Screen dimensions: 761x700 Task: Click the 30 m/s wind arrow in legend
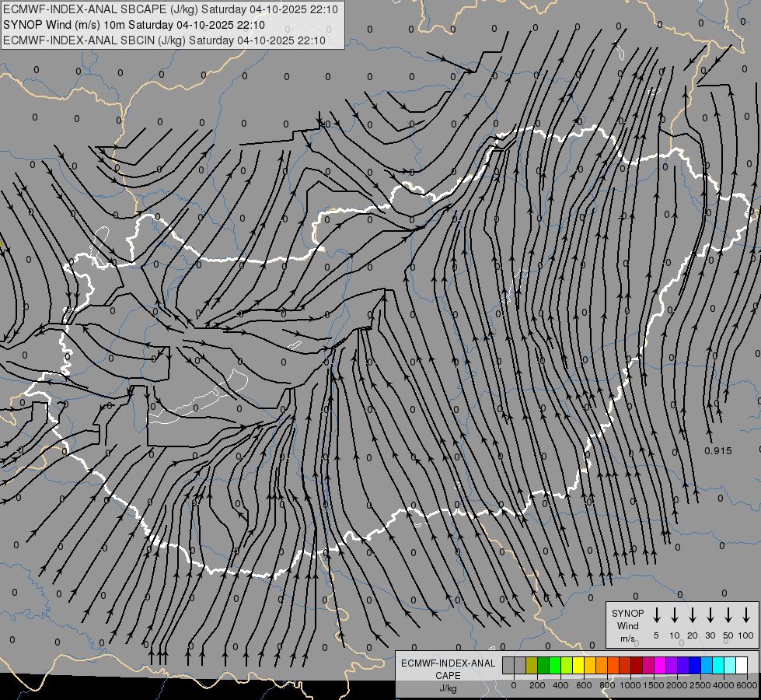710,615
